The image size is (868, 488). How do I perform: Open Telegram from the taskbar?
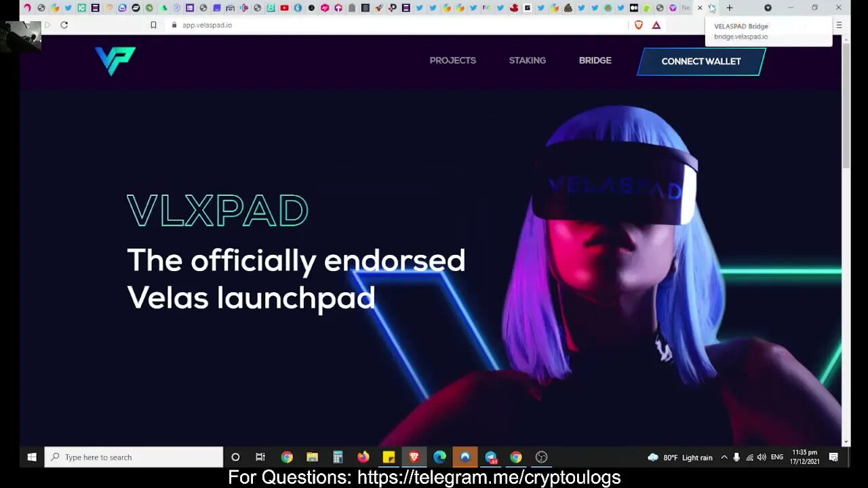coord(491,457)
